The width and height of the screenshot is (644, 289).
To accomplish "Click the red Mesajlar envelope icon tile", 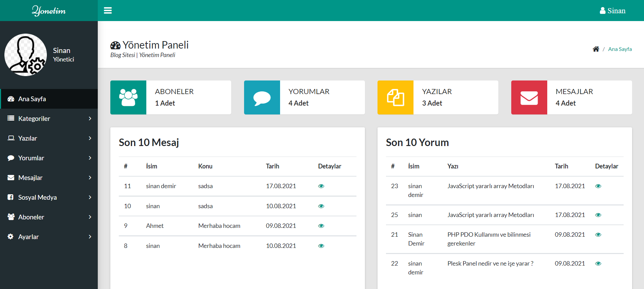I will pyautogui.click(x=529, y=97).
